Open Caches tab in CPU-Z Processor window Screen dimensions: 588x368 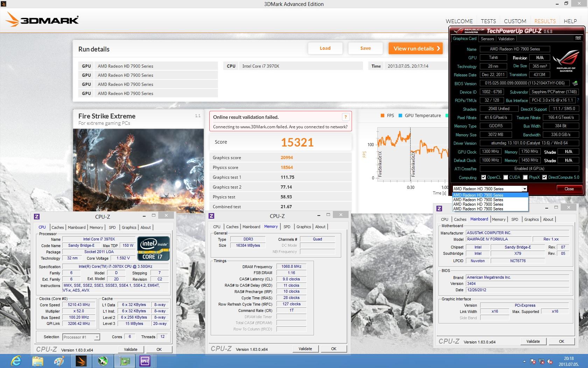58,227
